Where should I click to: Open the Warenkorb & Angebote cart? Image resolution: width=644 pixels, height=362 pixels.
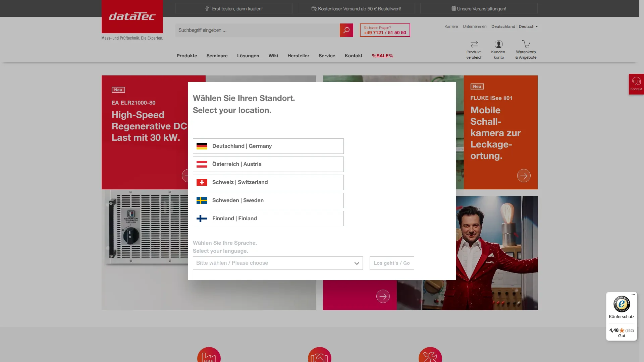click(526, 50)
